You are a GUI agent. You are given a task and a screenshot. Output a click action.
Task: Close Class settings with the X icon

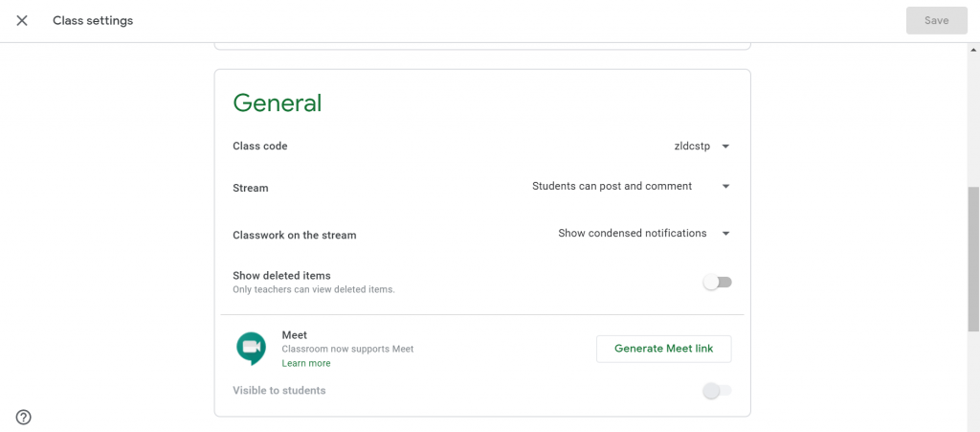[22, 21]
